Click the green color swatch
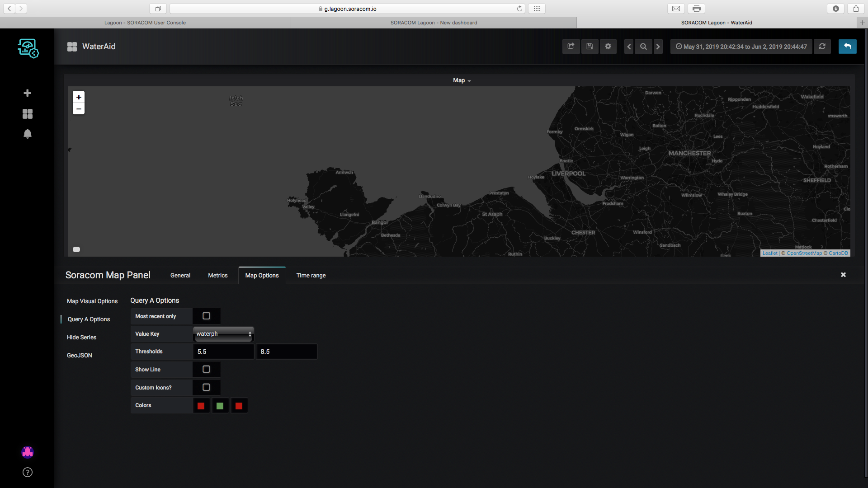The image size is (868, 488). [220, 406]
